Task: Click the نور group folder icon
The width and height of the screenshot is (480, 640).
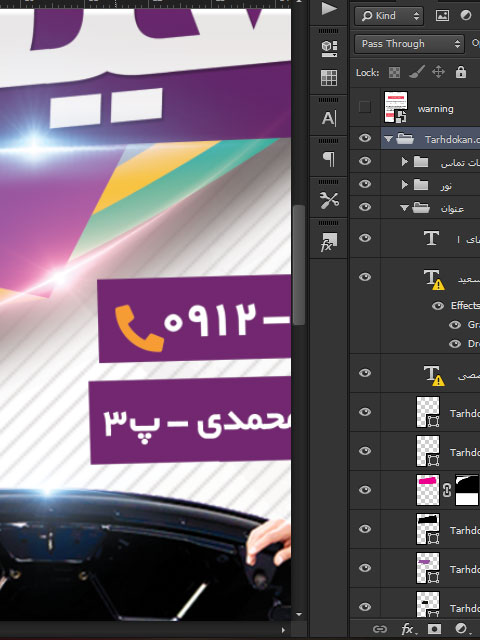Action: click(421, 185)
